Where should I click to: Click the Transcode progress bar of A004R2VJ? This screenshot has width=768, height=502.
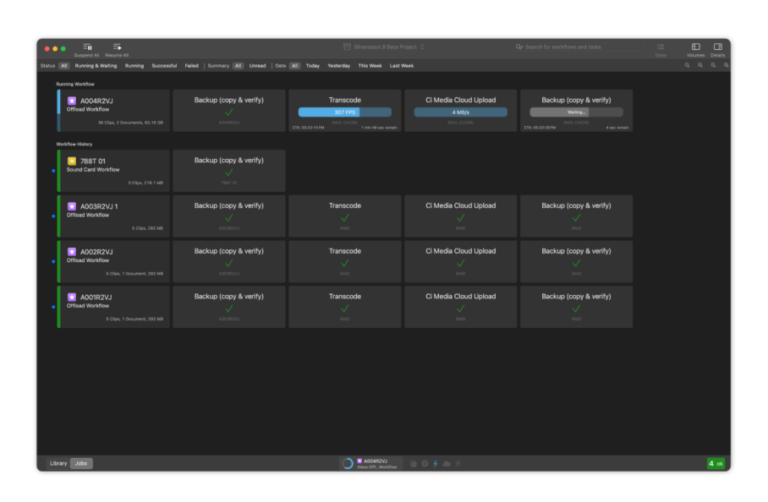[x=344, y=113]
